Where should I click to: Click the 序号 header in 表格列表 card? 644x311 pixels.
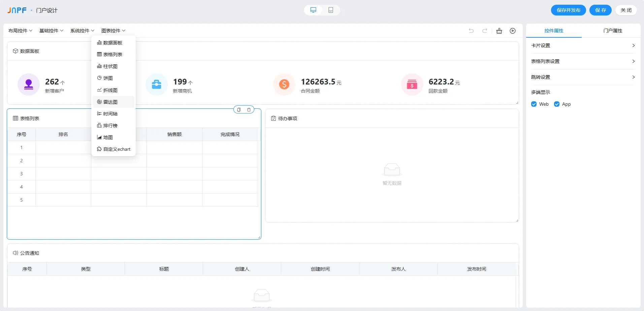[22, 134]
